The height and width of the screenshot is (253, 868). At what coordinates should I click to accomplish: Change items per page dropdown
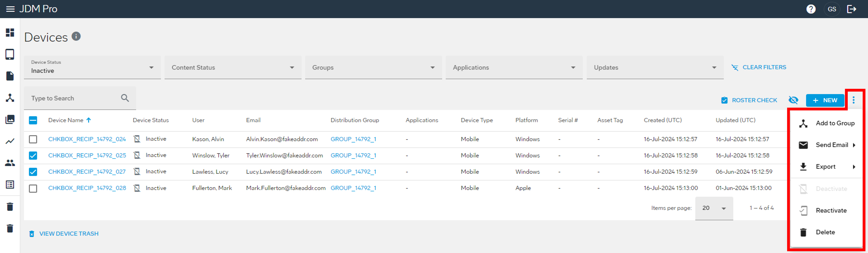pyautogui.click(x=714, y=208)
